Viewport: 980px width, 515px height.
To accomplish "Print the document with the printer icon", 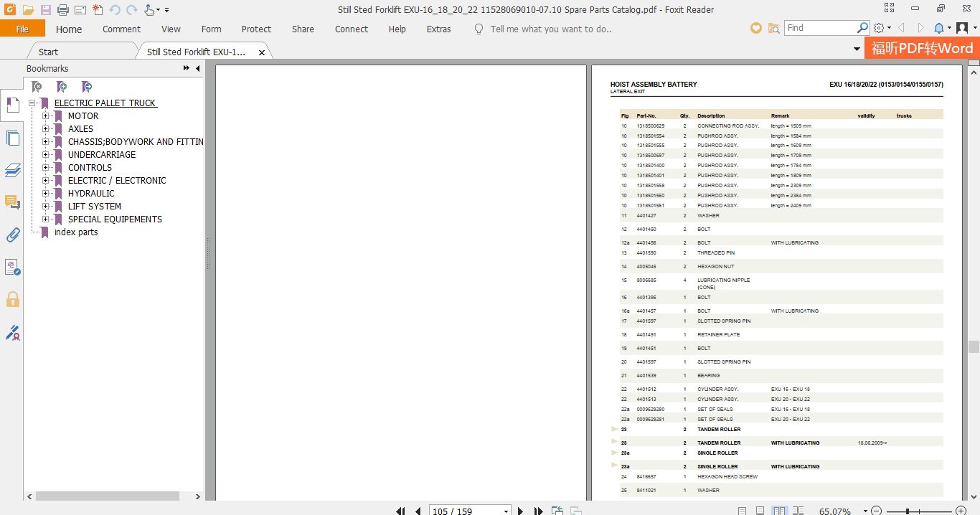I will click(x=62, y=10).
